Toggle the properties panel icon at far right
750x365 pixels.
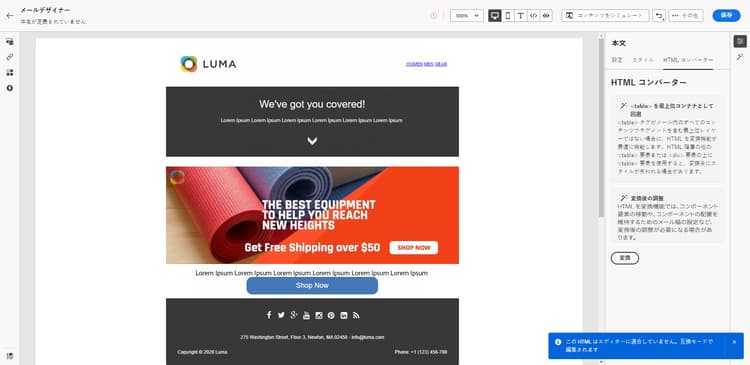click(x=740, y=42)
